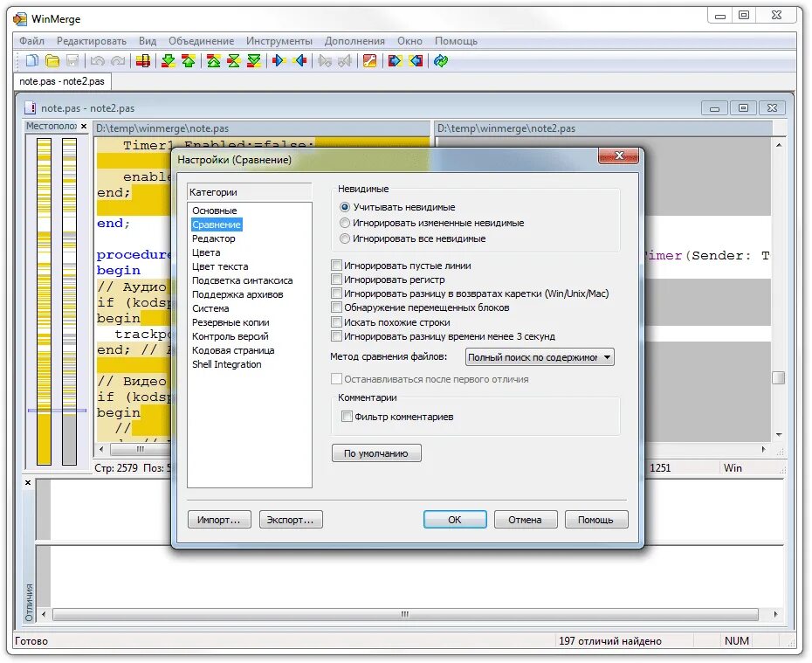
Task: Check Искать похожие строки option
Action: pyautogui.click(x=337, y=322)
